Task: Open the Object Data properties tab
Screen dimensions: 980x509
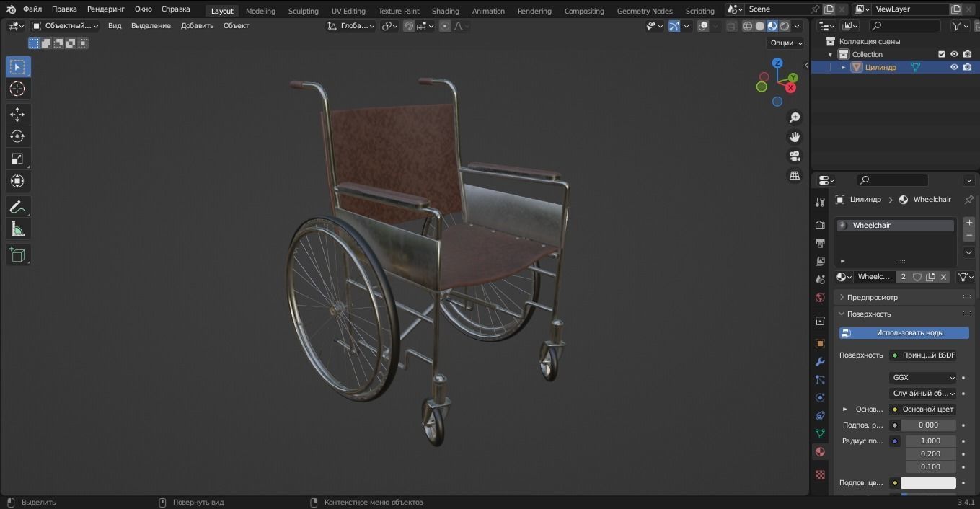Action: [x=820, y=433]
